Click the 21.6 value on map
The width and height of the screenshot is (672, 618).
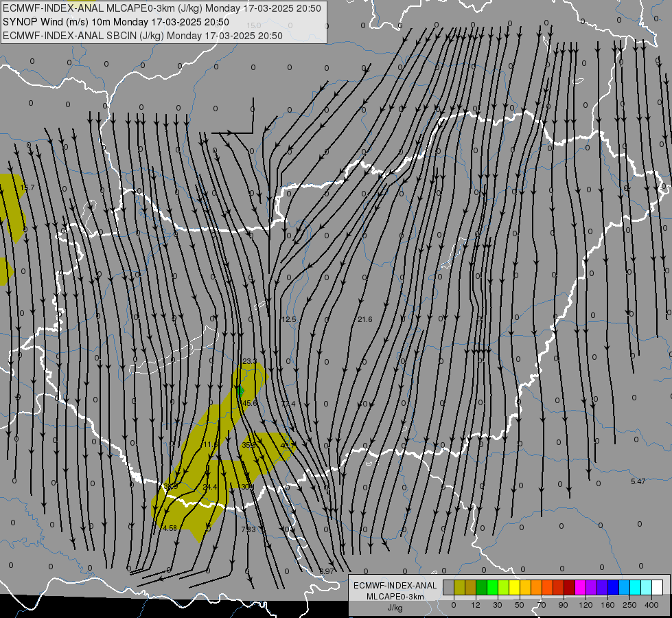(365, 319)
